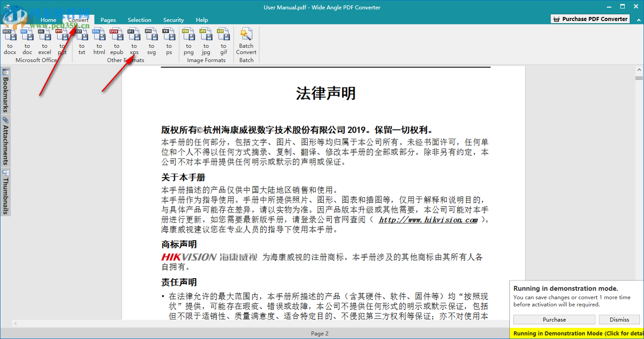Expand the File menu
The image size is (644, 339).
(22, 20)
